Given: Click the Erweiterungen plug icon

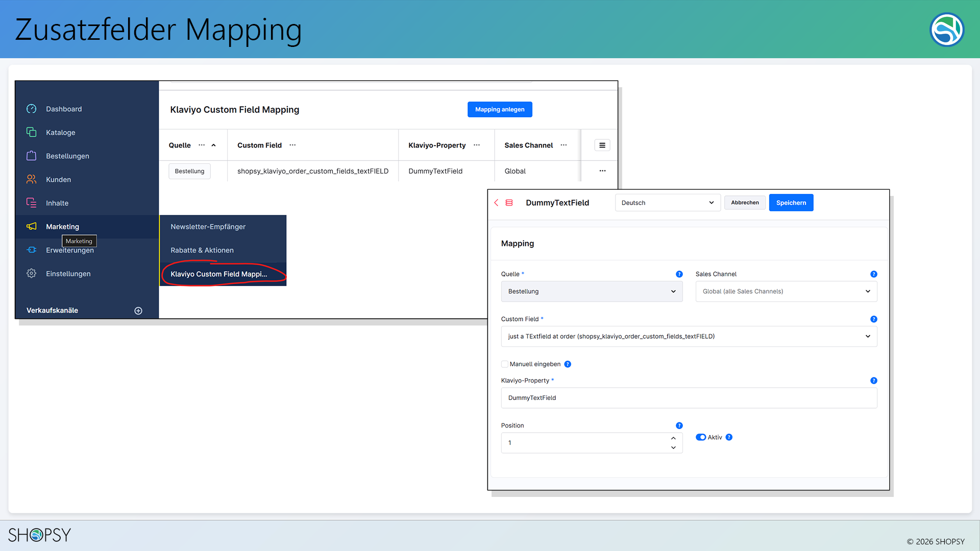Looking at the screenshot, I should (32, 249).
